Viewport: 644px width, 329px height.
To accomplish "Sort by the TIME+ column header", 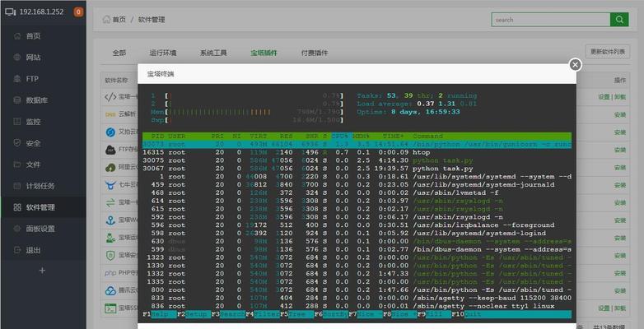I will pyautogui.click(x=395, y=136).
